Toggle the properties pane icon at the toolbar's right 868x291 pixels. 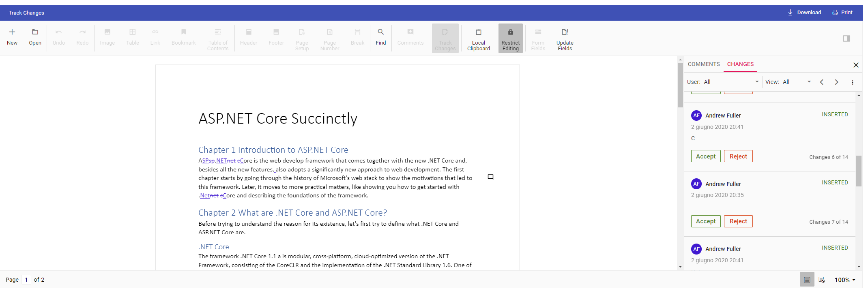(846, 39)
